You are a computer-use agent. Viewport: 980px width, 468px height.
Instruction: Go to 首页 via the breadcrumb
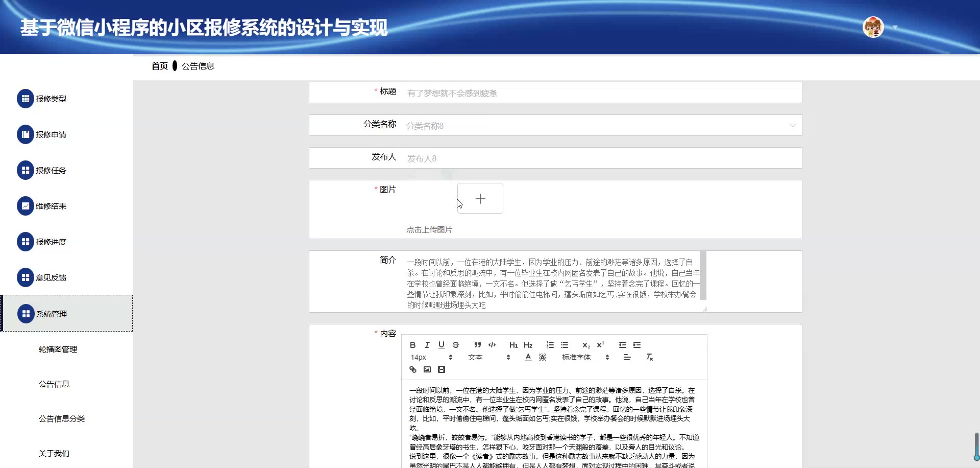(x=160, y=66)
